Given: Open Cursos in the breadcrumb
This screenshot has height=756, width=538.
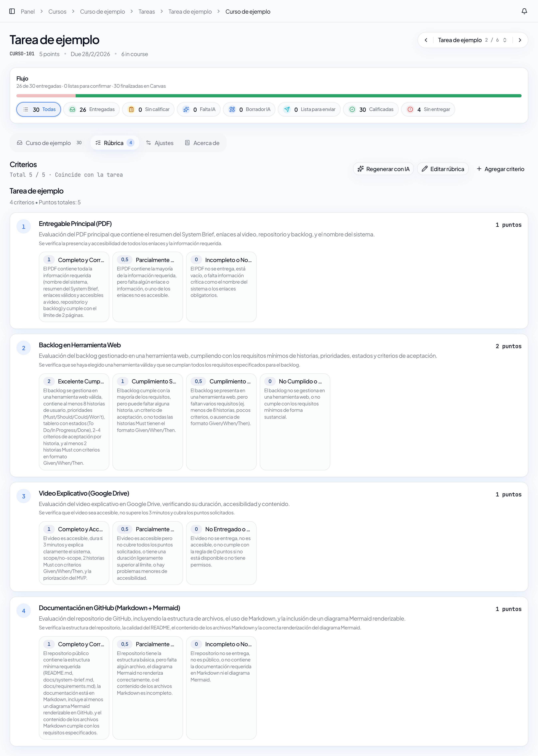Looking at the screenshot, I should pyautogui.click(x=57, y=12).
